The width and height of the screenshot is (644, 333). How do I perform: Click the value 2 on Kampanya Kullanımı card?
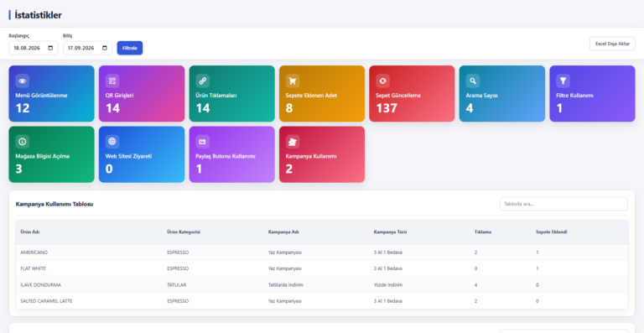tap(289, 169)
